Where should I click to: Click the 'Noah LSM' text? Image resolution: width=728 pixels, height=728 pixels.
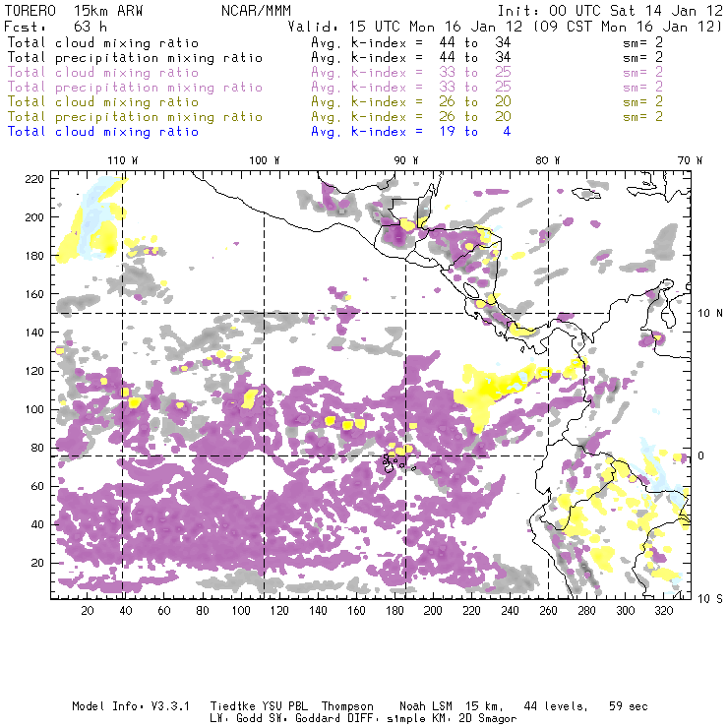pos(426,706)
